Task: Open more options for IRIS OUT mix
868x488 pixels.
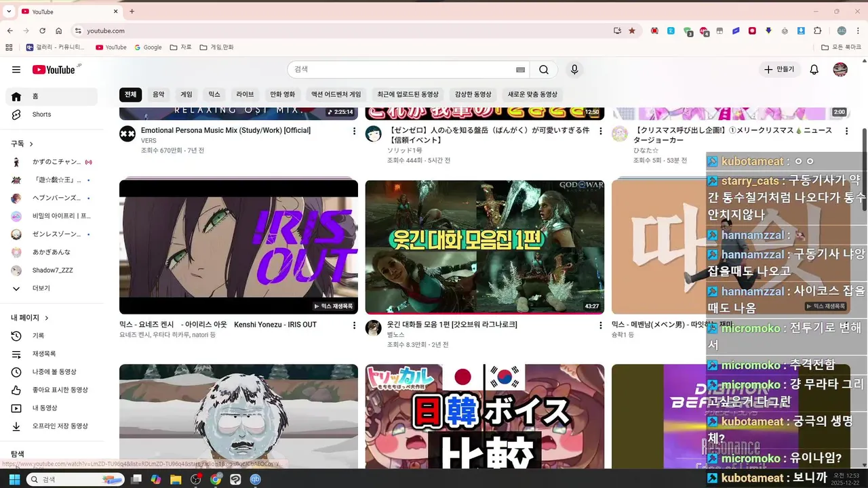Action: click(354, 325)
